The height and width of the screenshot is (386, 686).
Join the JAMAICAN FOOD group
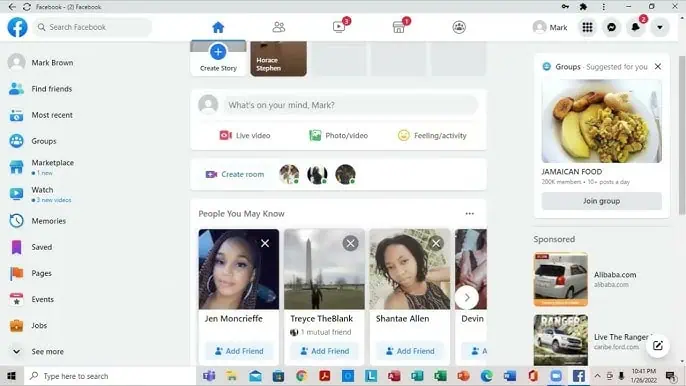click(x=602, y=201)
